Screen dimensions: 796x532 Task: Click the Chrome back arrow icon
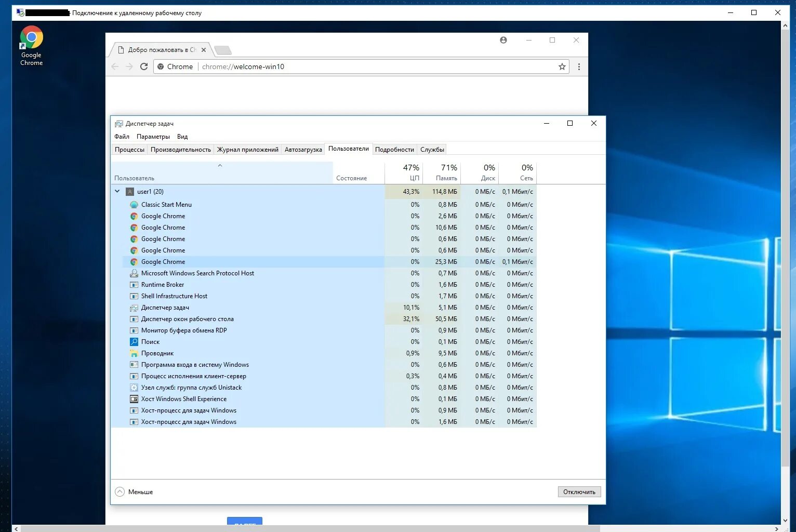click(x=115, y=66)
